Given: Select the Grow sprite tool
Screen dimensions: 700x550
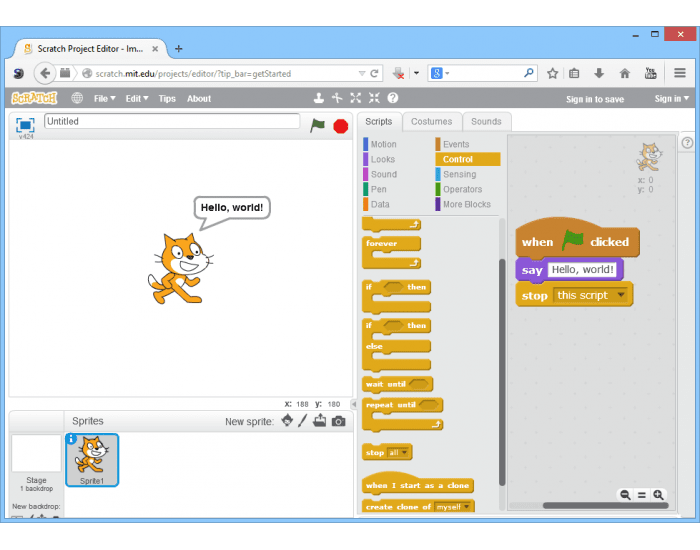Looking at the screenshot, I should pos(355,98).
